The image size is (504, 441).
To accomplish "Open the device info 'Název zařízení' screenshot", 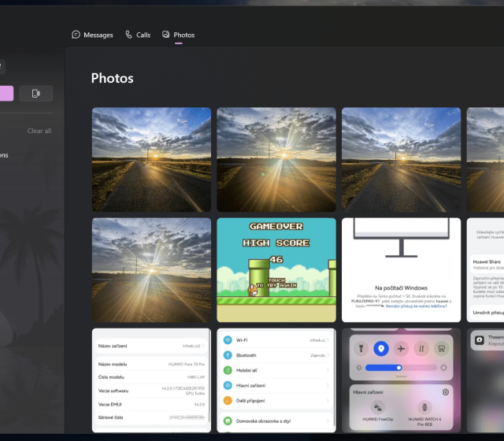I will 151,381.
